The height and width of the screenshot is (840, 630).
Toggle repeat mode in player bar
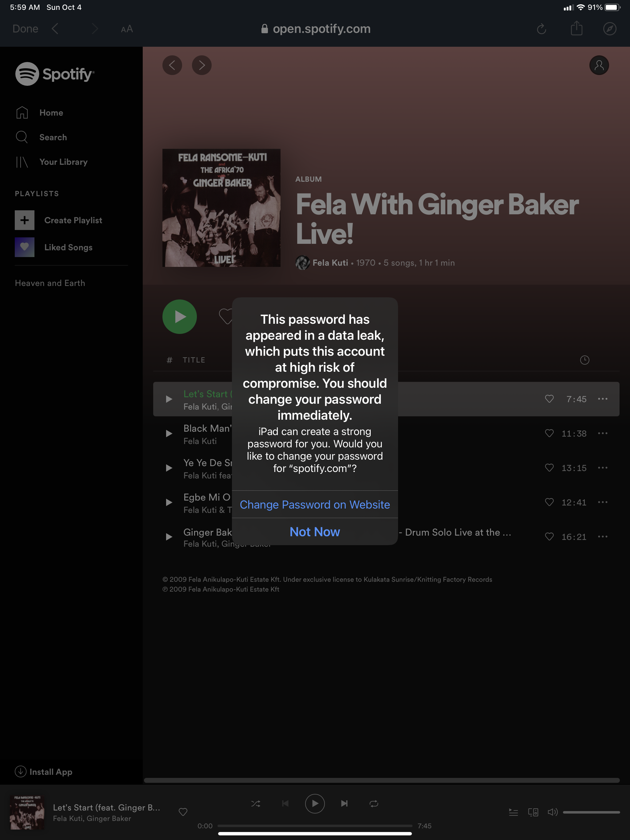click(373, 803)
